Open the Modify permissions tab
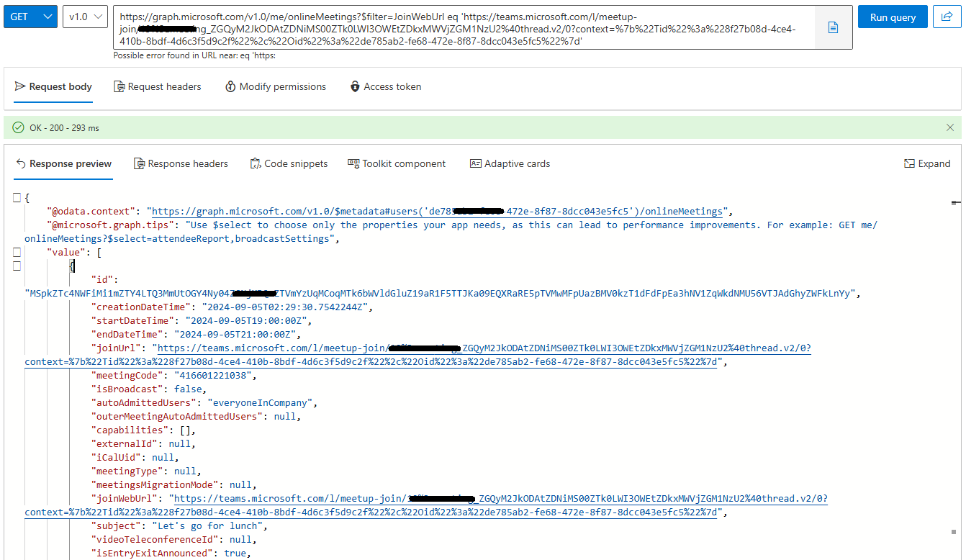This screenshot has width=966, height=560. point(276,86)
